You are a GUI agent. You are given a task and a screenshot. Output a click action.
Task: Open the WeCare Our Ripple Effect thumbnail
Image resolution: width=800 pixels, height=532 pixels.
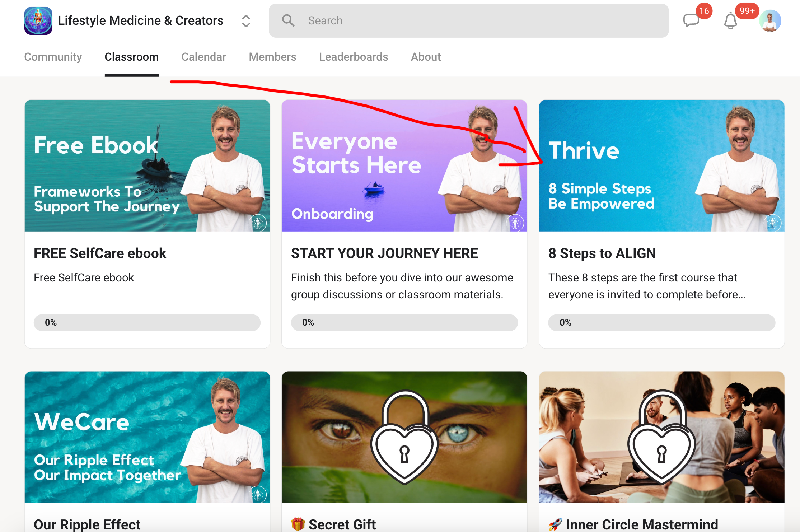coord(147,437)
